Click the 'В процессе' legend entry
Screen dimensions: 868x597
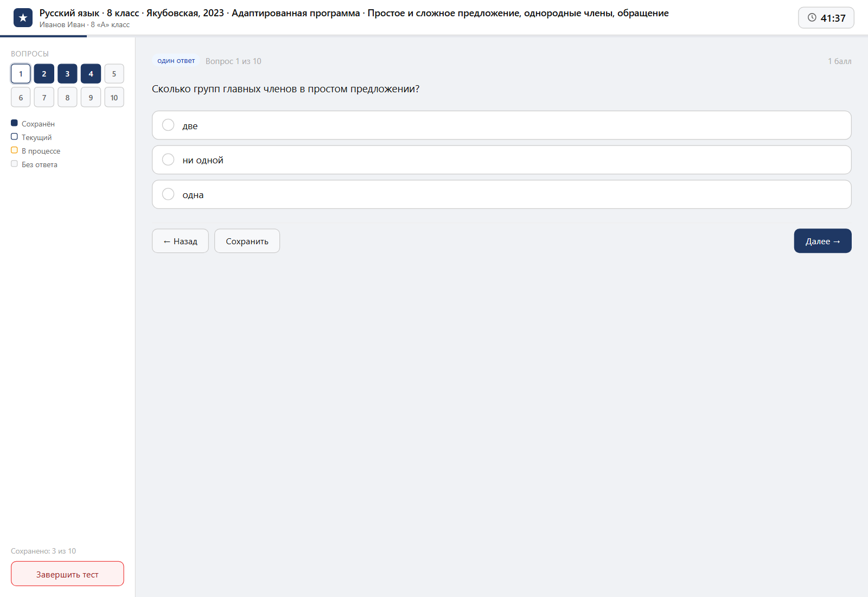coord(36,151)
